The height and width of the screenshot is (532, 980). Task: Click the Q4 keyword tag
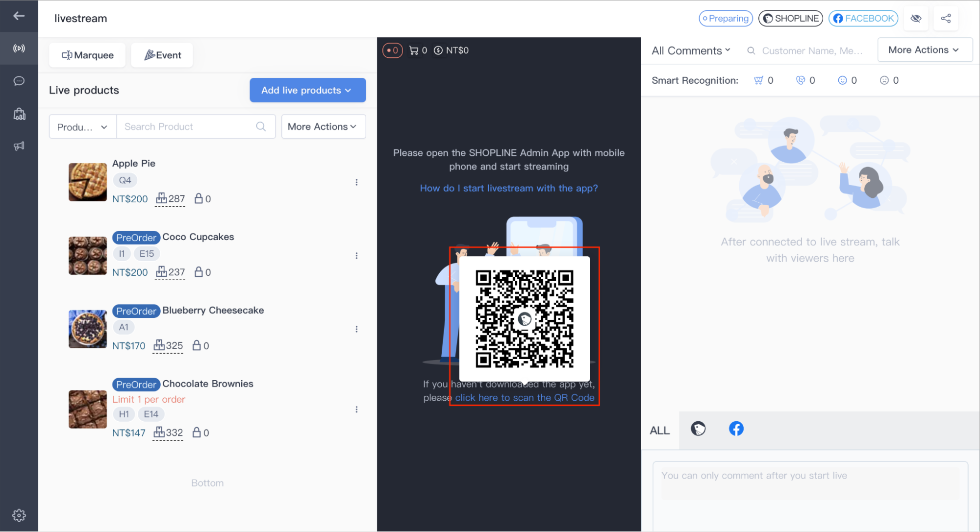[125, 180]
